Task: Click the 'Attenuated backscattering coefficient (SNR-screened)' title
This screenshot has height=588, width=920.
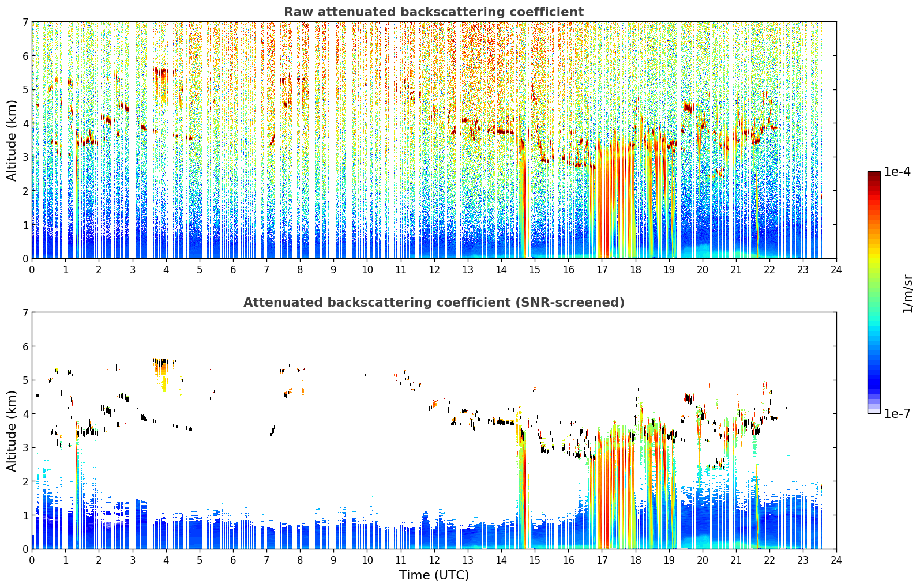Action: pos(434,303)
